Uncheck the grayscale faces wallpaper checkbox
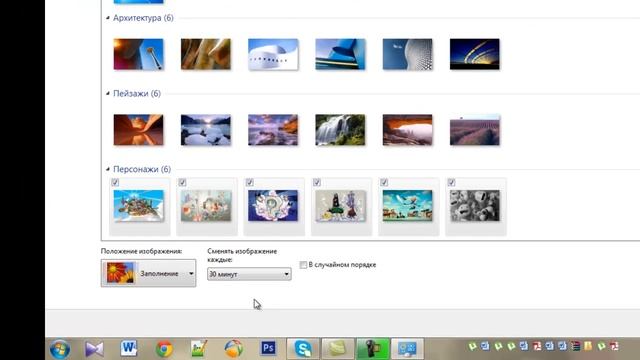The width and height of the screenshot is (640, 360). (x=451, y=182)
